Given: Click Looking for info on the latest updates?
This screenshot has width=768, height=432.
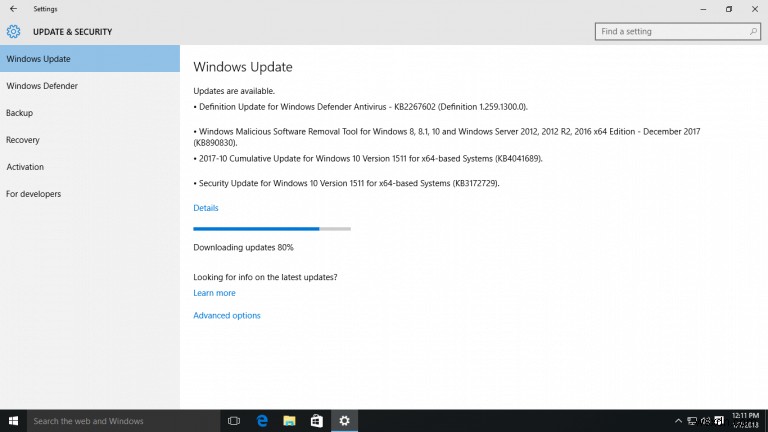Looking at the screenshot, I should tap(265, 277).
